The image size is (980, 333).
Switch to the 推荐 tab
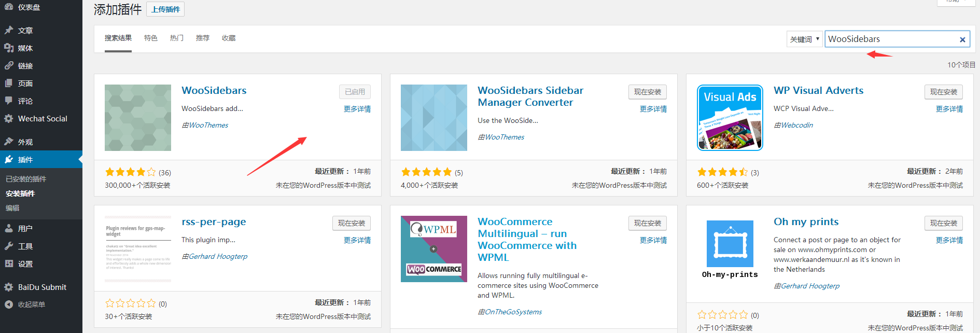click(203, 38)
